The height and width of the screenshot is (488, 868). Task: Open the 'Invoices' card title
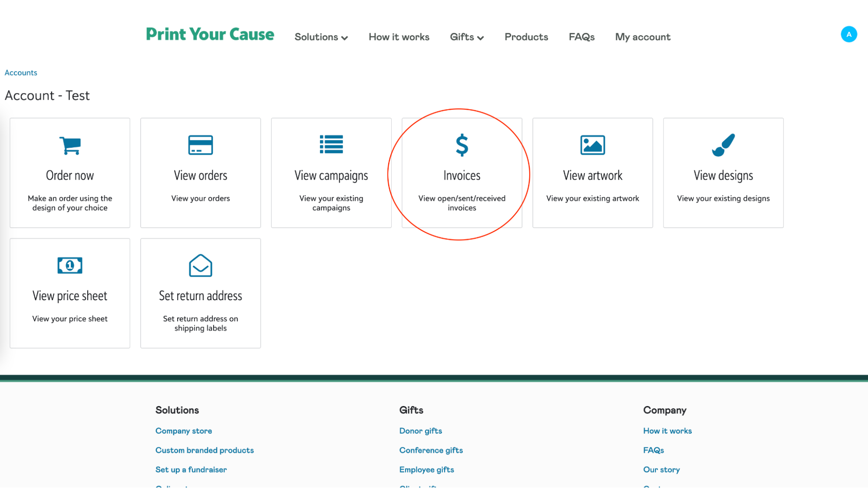(x=462, y=175)
